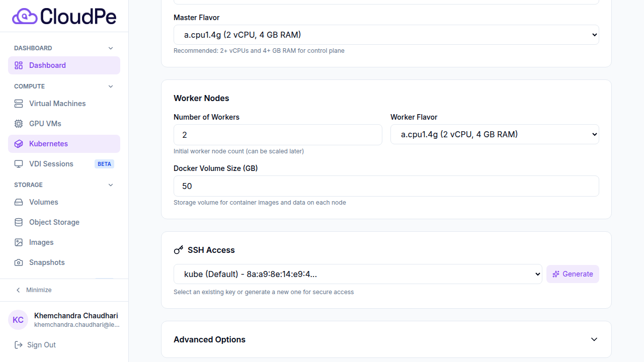The height and width of the screenshot is (362, 644).
Task: Navigate to Object Storage
Action: 64,222
